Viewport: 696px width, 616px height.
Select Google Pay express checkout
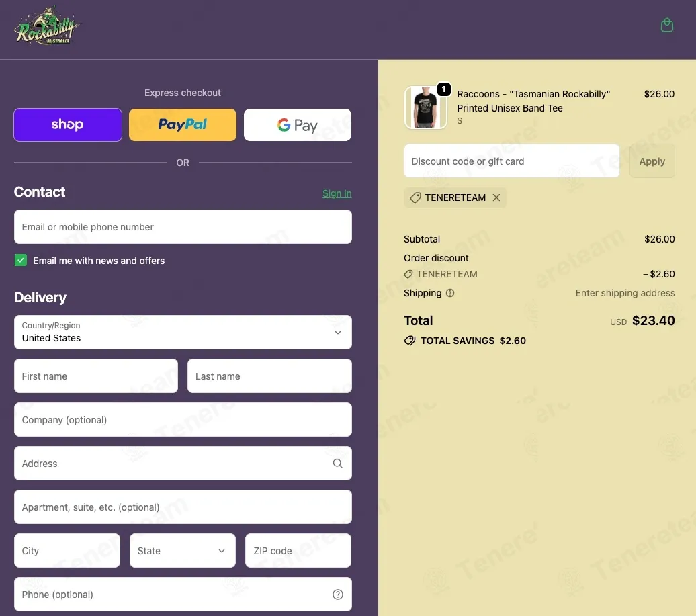298,125
